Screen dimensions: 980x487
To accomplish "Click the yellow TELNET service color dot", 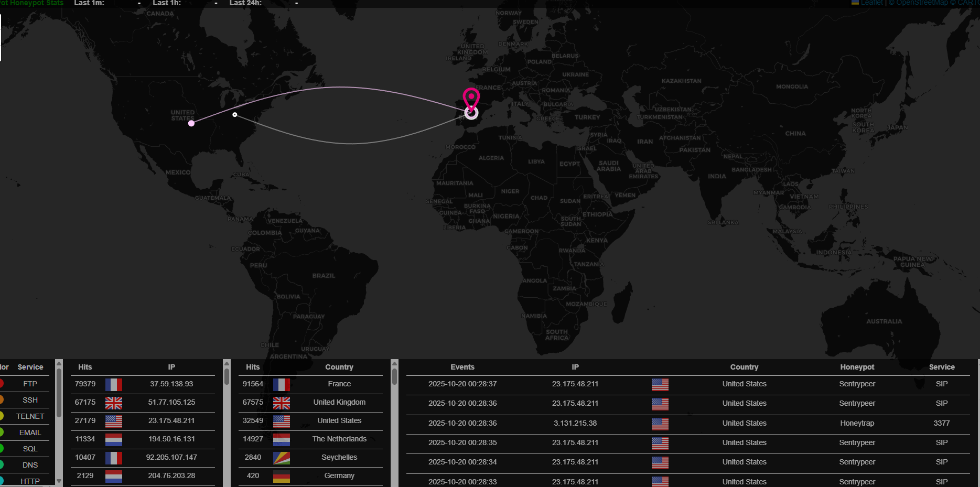I will 2,416.
